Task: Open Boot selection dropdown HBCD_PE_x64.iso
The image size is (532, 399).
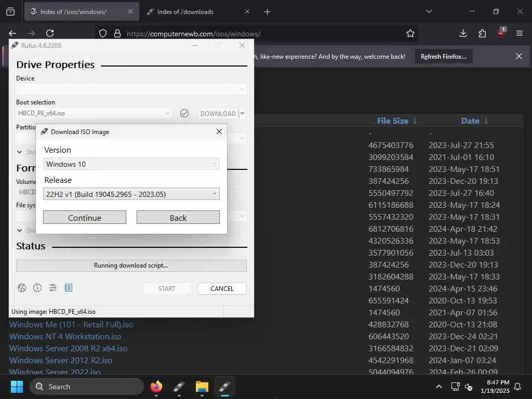Action: click(94, 113)
